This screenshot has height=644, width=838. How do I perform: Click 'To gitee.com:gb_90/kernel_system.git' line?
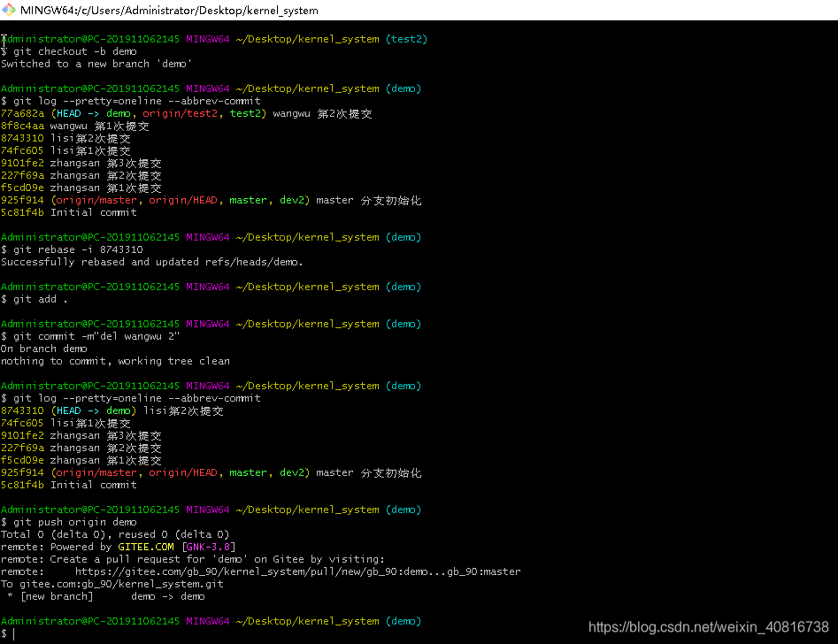(112, 584)
